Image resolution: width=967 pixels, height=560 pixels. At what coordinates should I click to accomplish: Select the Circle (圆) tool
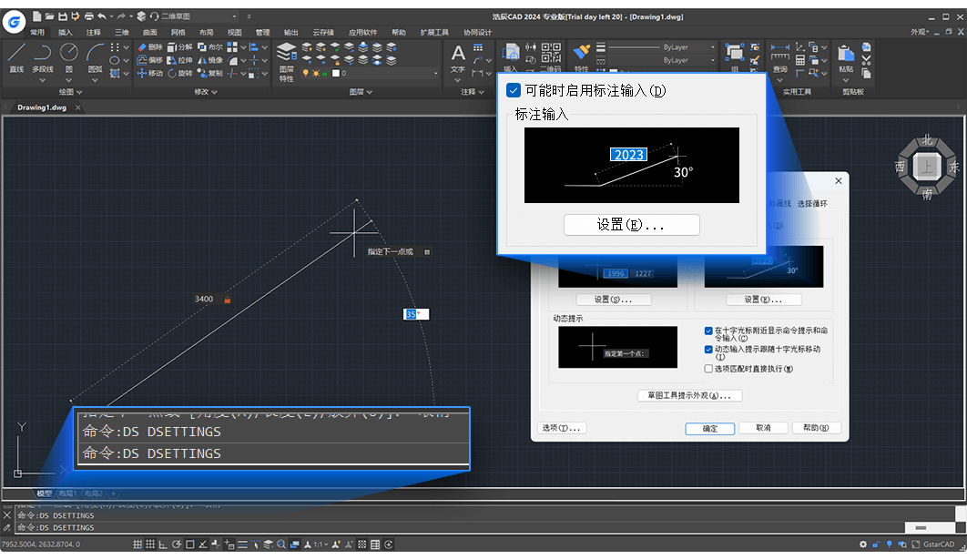pyautogui.click(x=68, y=58)
